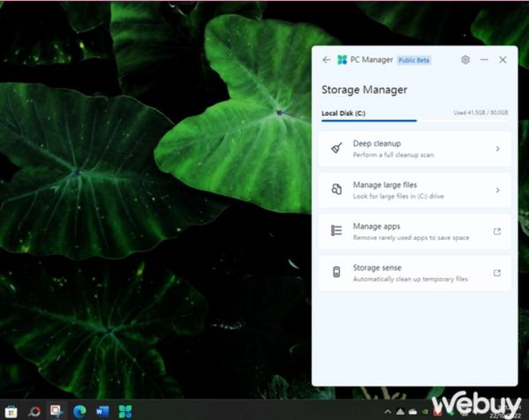
Task: Click the Manage apps list icon
Action: (336, 231)
